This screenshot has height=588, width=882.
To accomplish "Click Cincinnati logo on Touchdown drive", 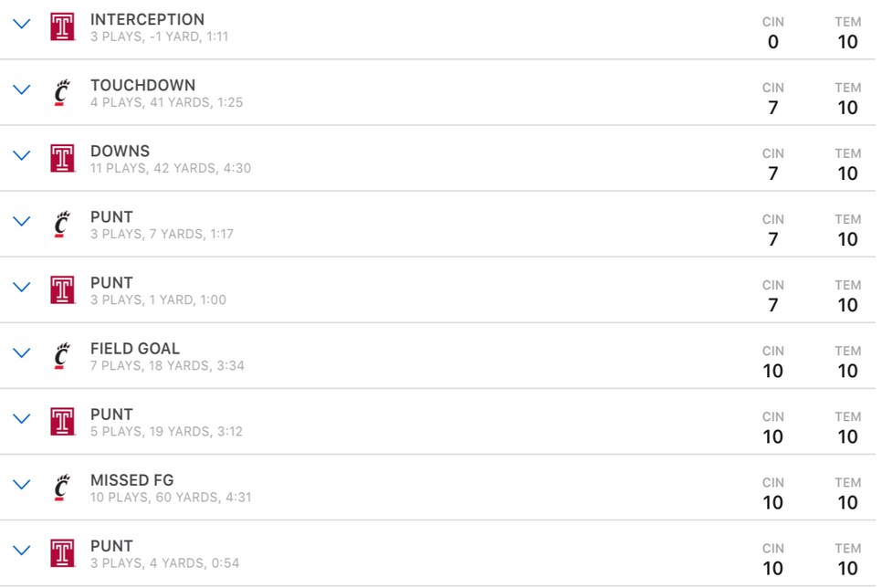I will pyautogui.click(x=62, y=93).
